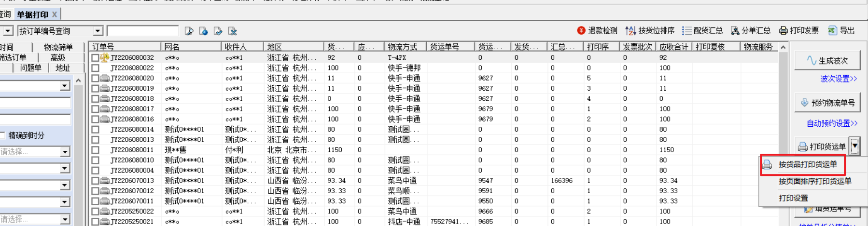Image resolution: width=868 pixels, height=226 pixels.
Task: Check the box for order JY2206080004
Action: click(95, 171)
